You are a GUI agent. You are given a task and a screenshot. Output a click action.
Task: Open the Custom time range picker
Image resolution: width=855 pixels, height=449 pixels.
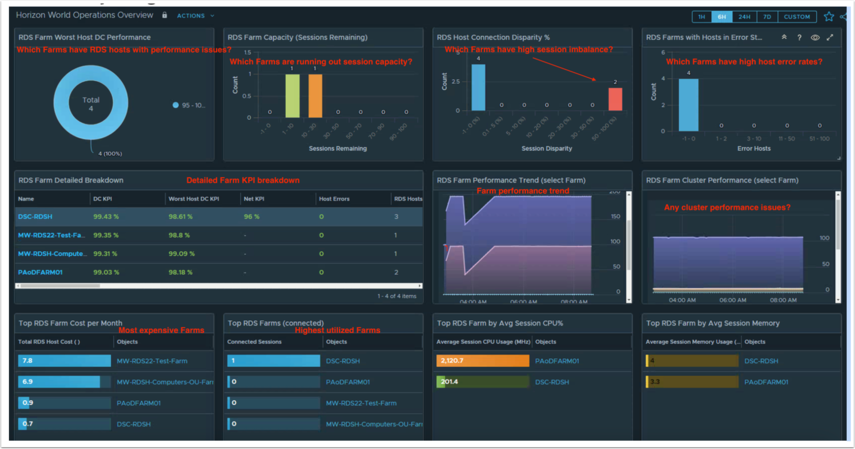pyautogui.click(x=797, y=17)
